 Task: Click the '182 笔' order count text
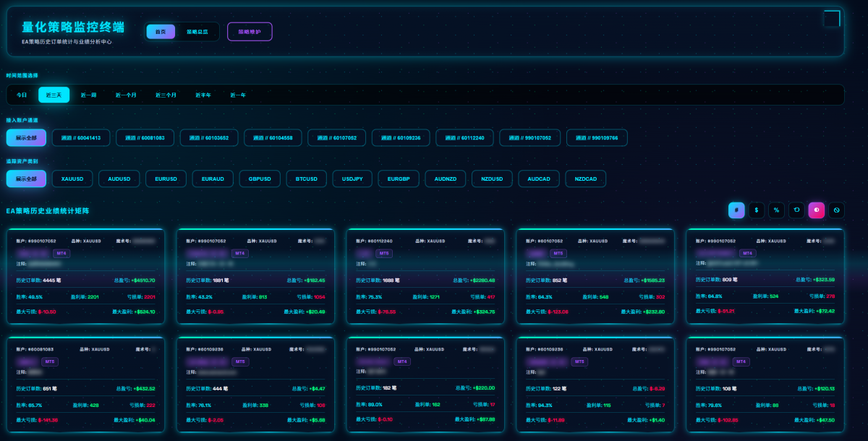coord(391,388)
